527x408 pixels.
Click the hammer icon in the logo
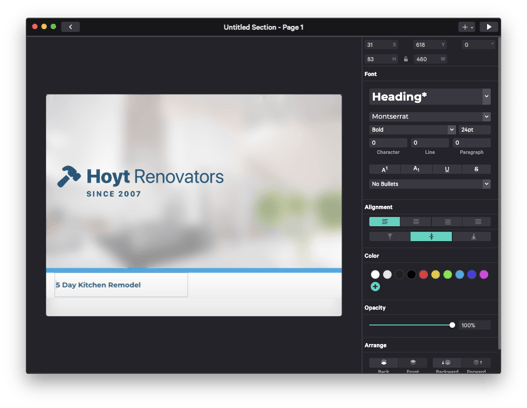point(69,176)
